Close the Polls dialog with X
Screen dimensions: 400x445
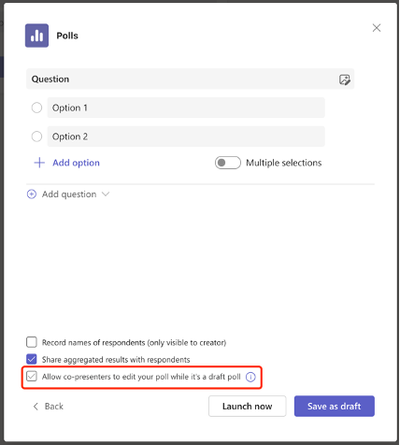click(x=376, y=28)
